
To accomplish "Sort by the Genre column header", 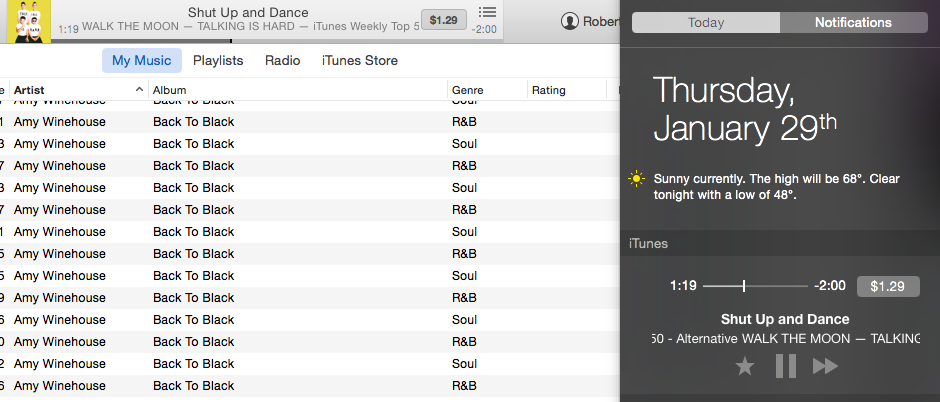I will click(x=487, y=90).
